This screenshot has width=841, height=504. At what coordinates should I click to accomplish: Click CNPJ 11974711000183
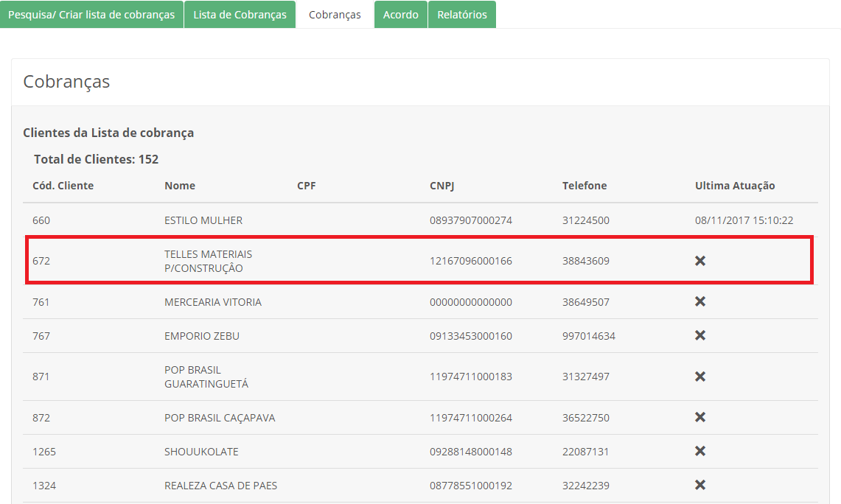tap(471, 377)
